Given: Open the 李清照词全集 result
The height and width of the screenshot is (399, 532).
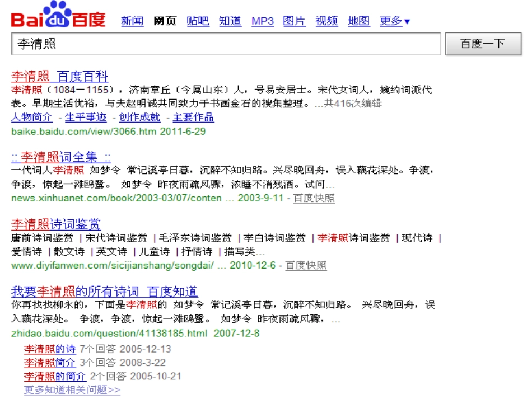Looking at the screenshot, I should pos(60,157).
